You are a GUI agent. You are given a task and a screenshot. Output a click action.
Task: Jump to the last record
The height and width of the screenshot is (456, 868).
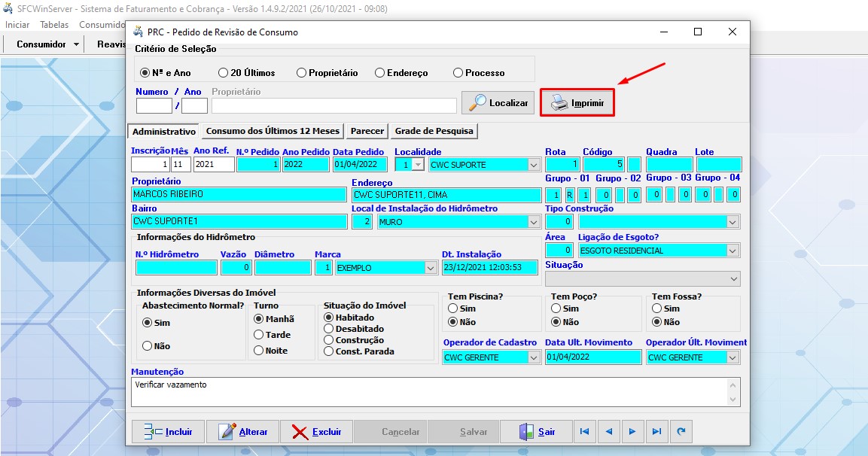click(656, 432)
